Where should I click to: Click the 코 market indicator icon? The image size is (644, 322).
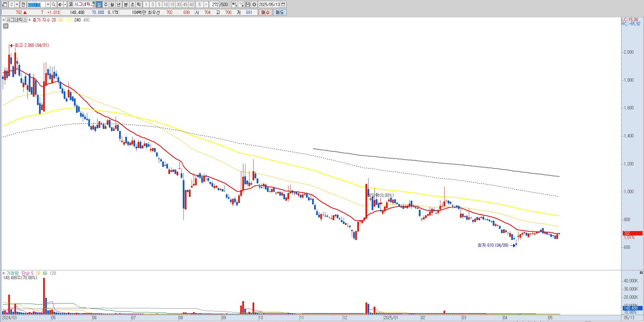point(70,4)
